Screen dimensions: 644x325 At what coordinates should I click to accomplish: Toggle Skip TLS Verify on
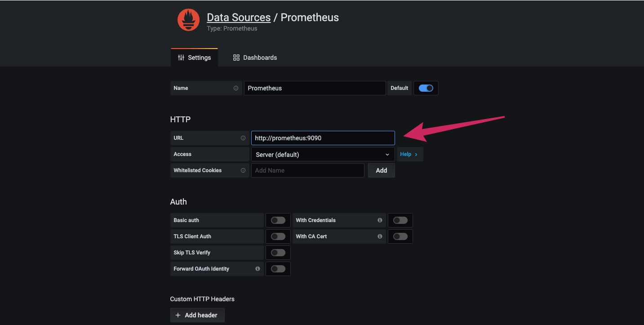point(278,253)
